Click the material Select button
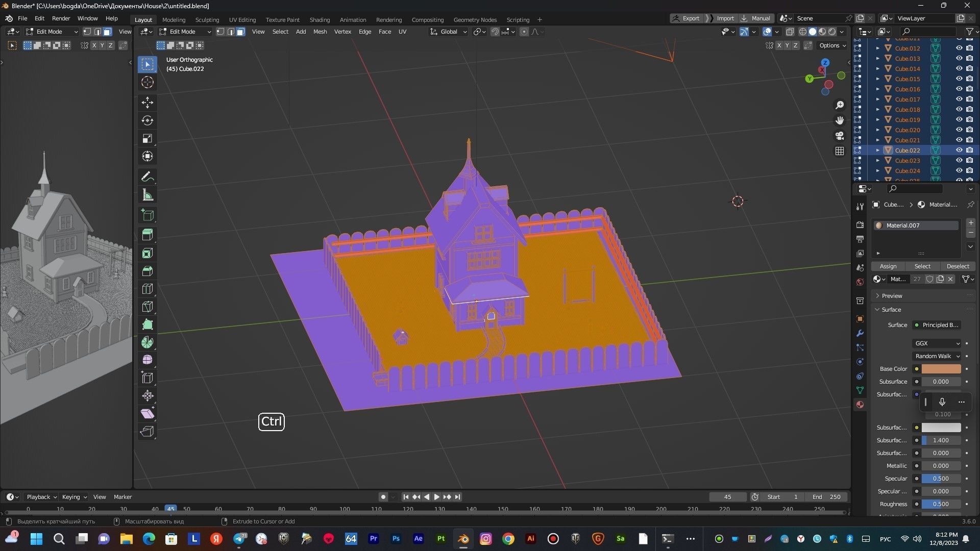 (922, 266)
